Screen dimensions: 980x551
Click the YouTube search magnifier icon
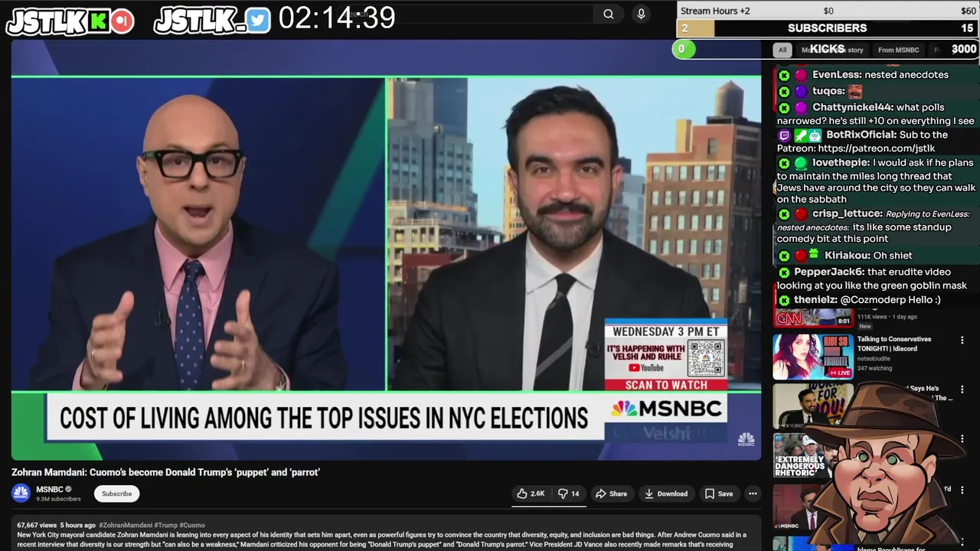tap(608, 14)
